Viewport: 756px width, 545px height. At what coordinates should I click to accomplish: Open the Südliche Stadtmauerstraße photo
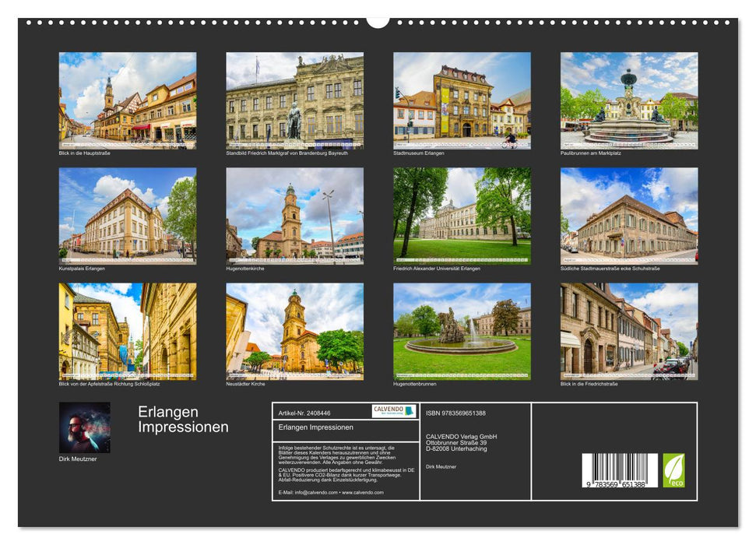(x=629, y=216)
